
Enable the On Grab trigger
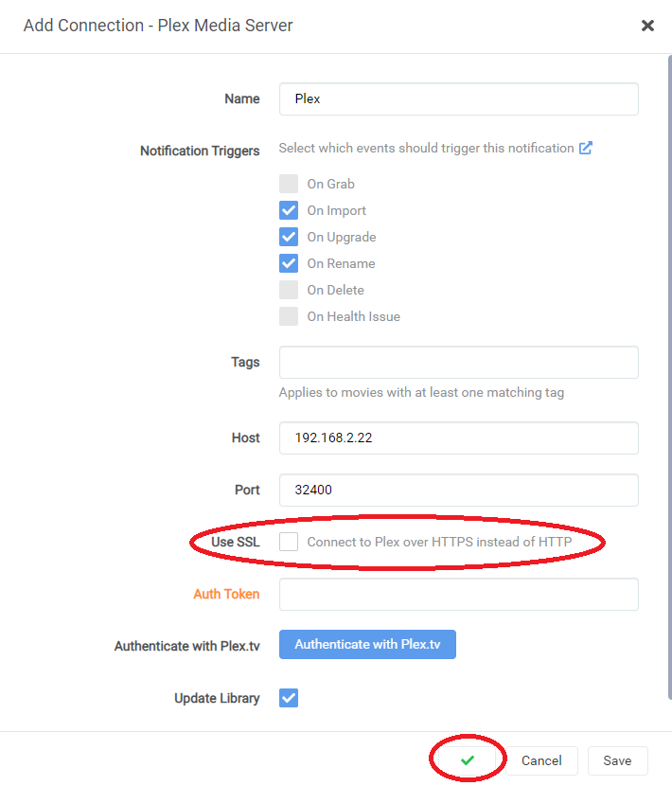[x=289, y=184]
